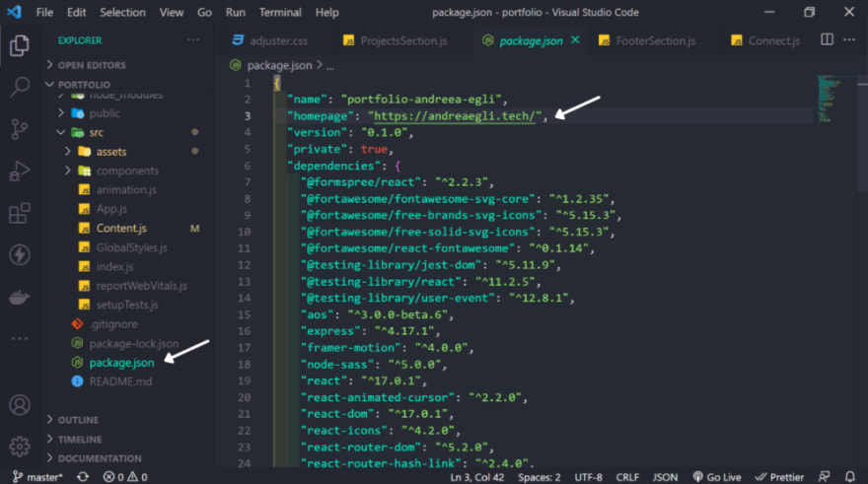Change encoding via UTF-8
The image size is (868, 484).
(588, 477)
